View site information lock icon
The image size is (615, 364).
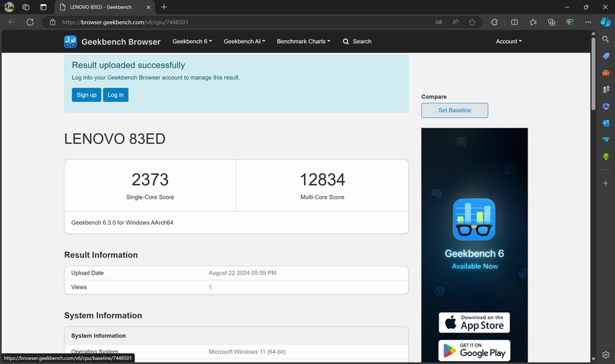[53, 23]
